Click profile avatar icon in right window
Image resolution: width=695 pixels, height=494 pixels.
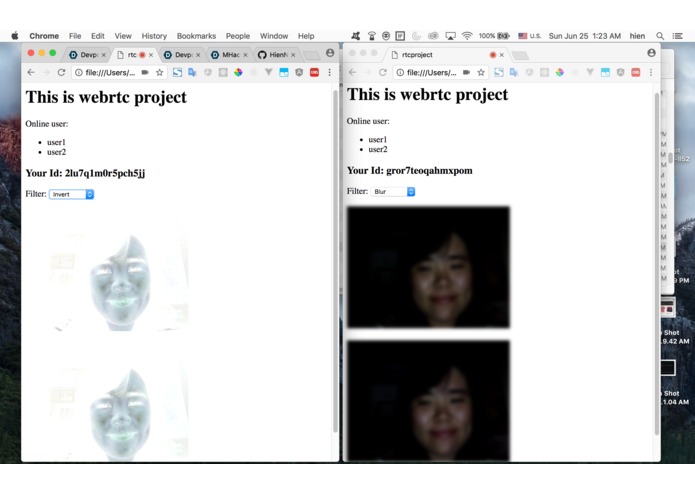651,53
